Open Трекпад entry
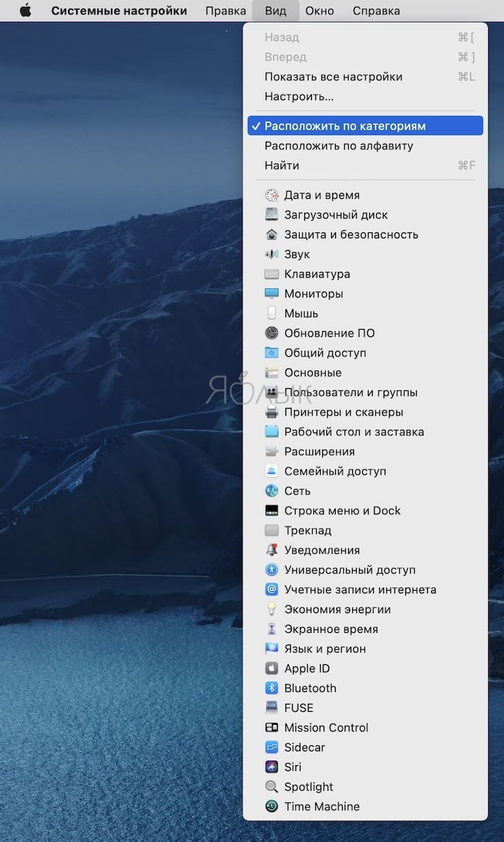 (366, 531)
